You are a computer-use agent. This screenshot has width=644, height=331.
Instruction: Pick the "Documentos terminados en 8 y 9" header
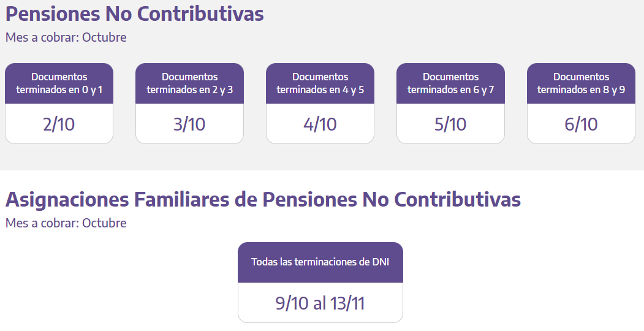click(581, 83)
